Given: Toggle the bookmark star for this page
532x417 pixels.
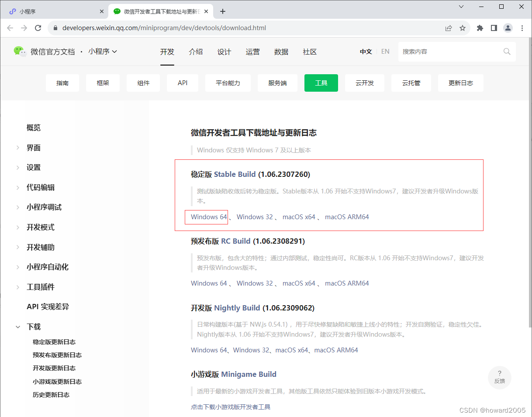Looking at the screenshot, I should 463,28.
